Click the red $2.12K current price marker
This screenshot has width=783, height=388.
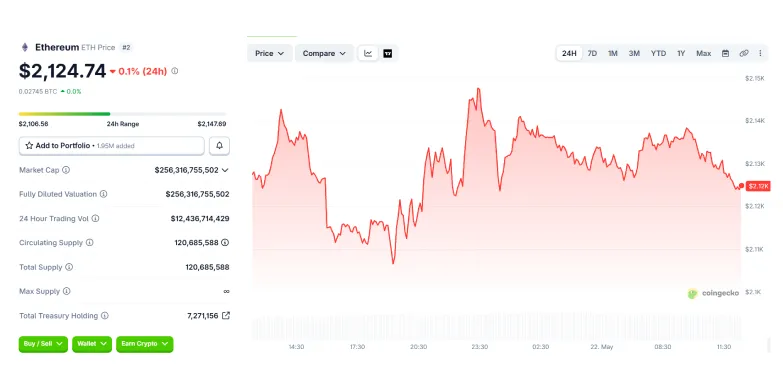click(x=758, y=186)
